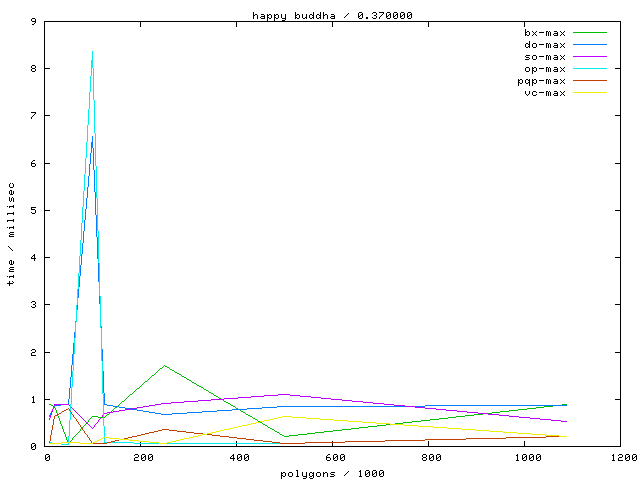Click the green line's peak near 250 polygons
Viewport: 640px width, 480px height.
164,365
